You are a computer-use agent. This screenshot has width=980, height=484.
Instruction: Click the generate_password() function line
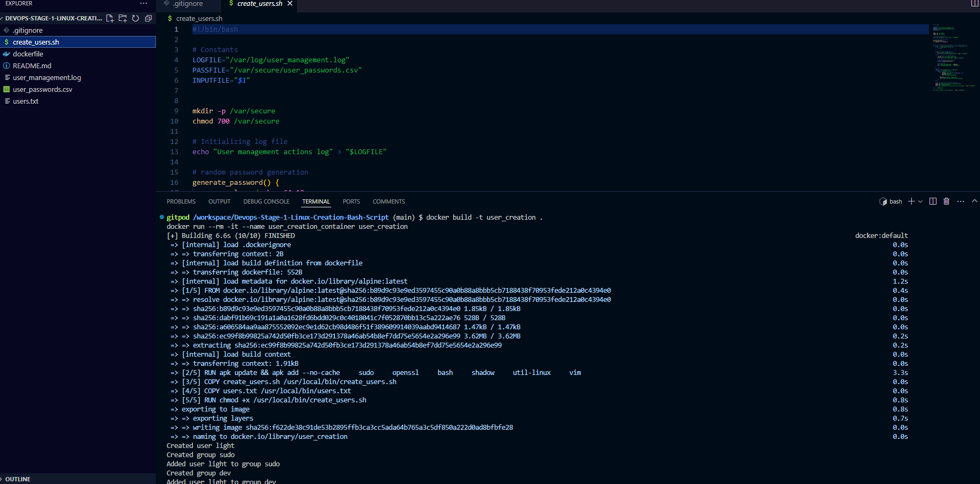pyautogui.click(x=236, y=182)
